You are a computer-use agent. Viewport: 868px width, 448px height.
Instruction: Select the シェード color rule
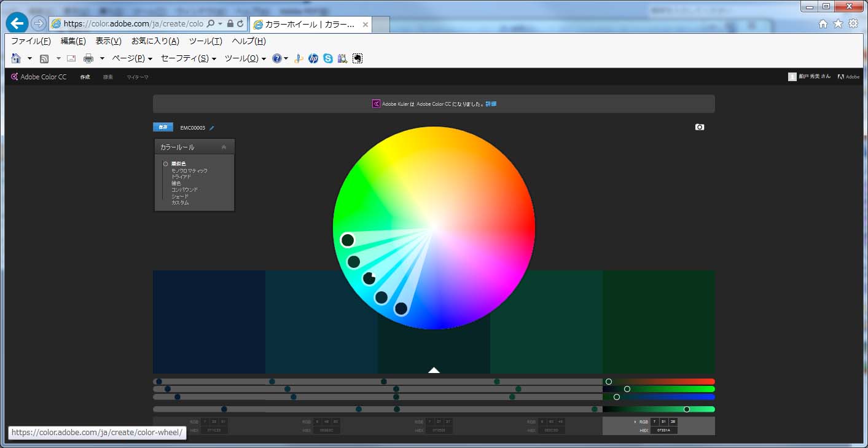click(x=180, y=196)
